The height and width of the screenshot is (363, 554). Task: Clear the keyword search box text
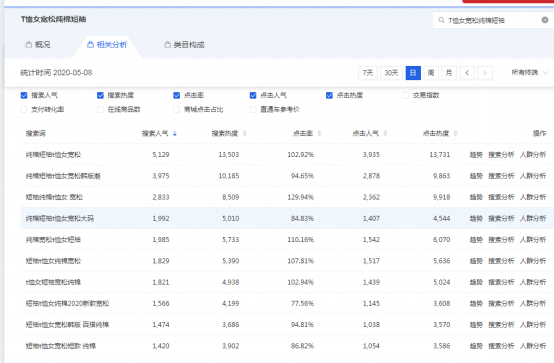[545, 20]
